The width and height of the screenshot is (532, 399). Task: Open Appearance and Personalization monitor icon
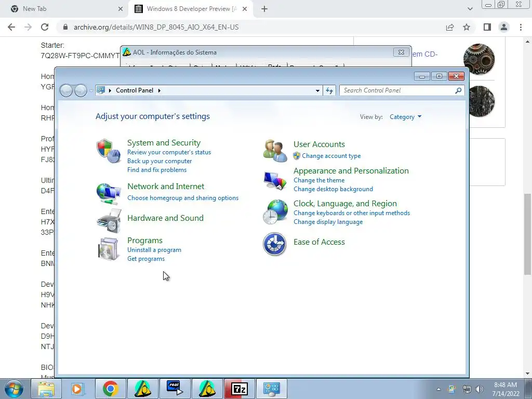(275, 180)
